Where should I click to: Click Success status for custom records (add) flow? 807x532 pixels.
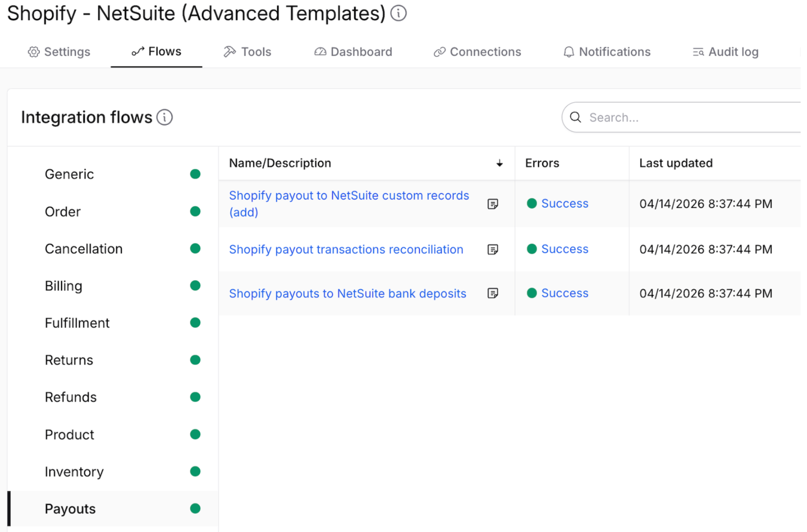coord(558,204)
